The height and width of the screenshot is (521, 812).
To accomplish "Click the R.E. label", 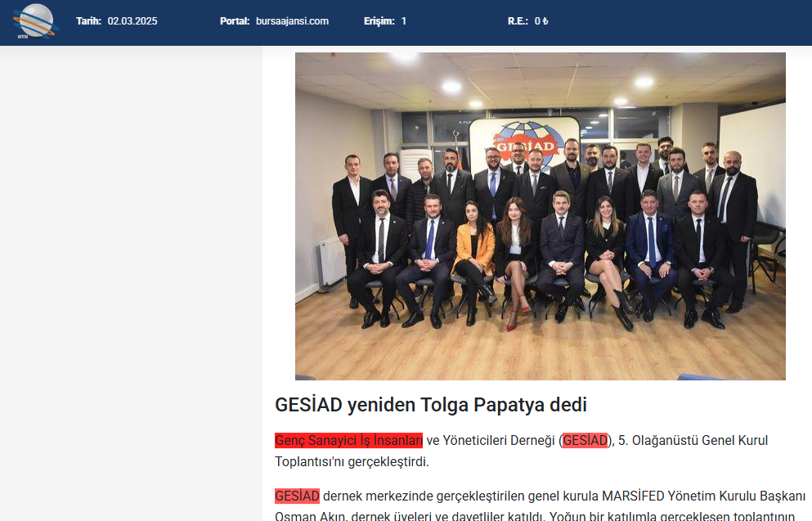I will pyautogui.click(x=518, y=21).
